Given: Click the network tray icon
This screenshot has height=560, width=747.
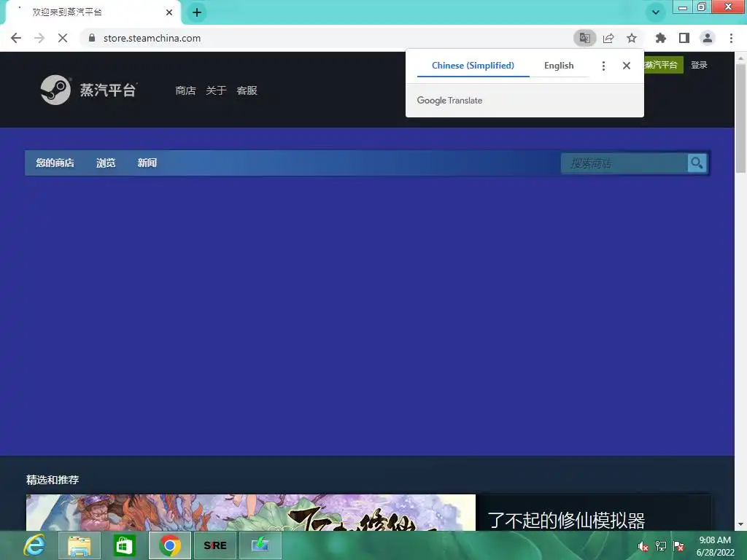Looking at the screenshot, I should tap(661, 546).
